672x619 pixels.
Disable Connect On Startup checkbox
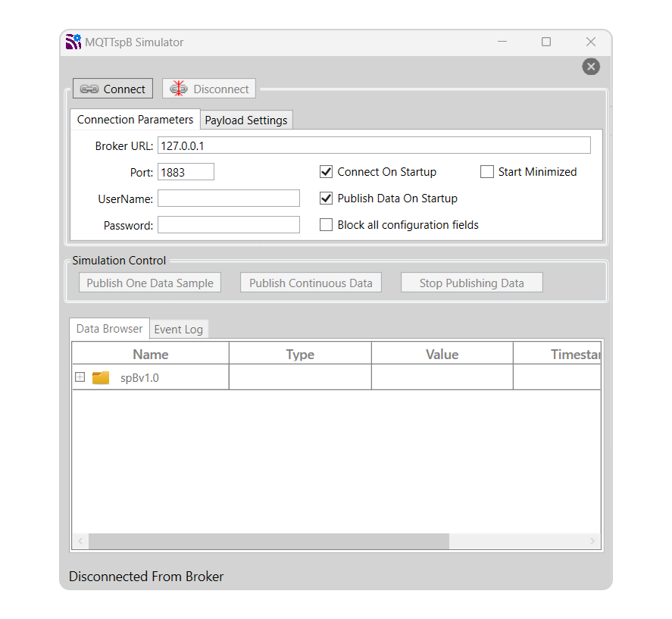[x=327, y=172]
